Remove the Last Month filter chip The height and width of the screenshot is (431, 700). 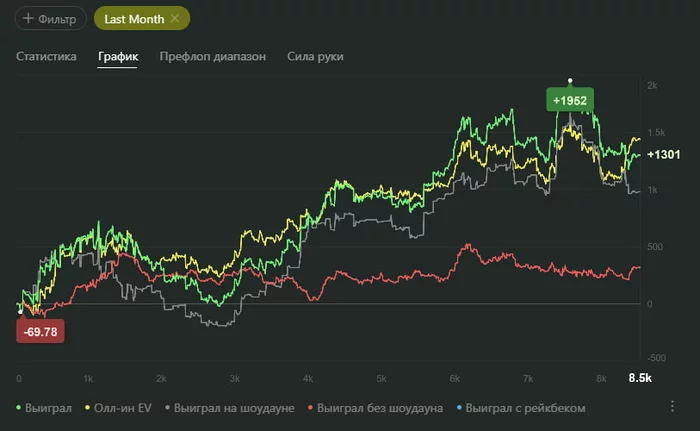click(x=176, y=19)
